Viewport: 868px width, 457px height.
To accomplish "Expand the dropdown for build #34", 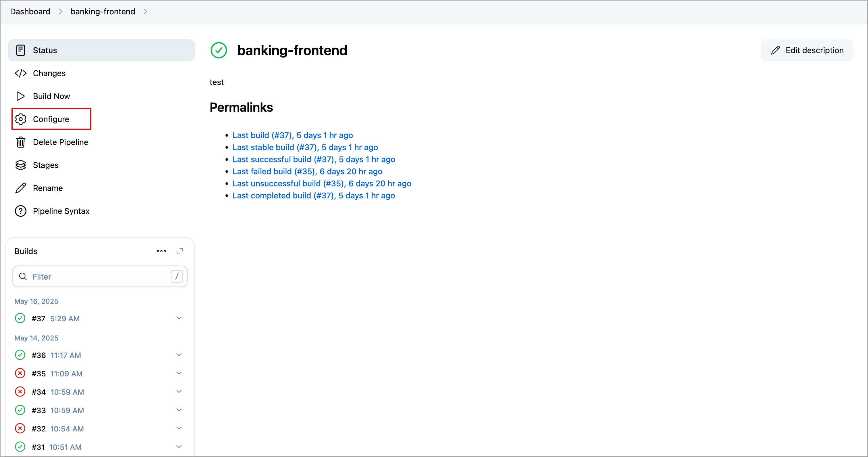I will coord(179,392).
